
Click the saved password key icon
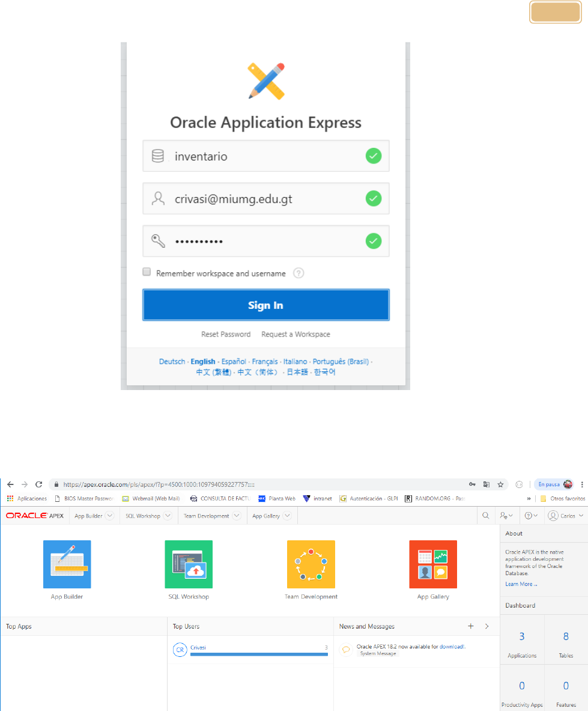[472, 484]
